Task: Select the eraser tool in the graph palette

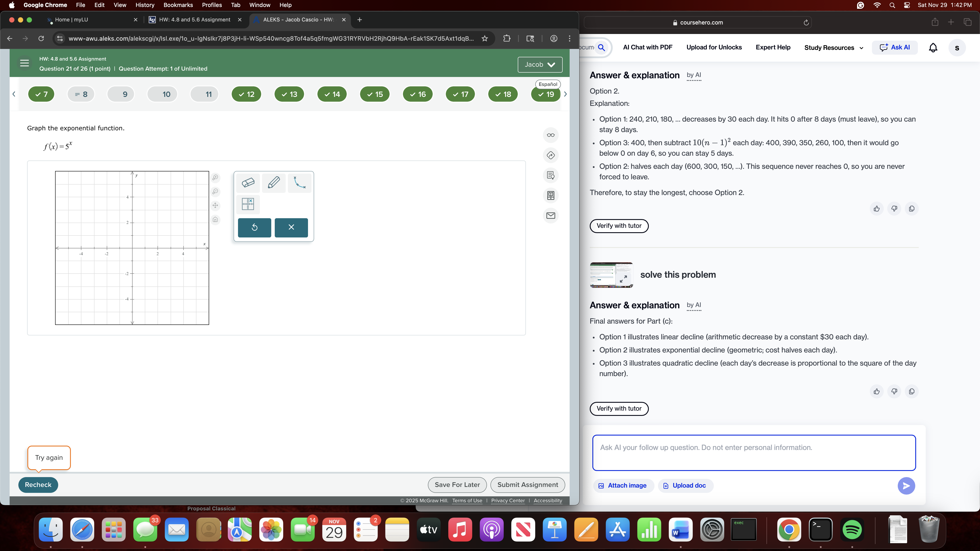Action: (x=248, y=183)
